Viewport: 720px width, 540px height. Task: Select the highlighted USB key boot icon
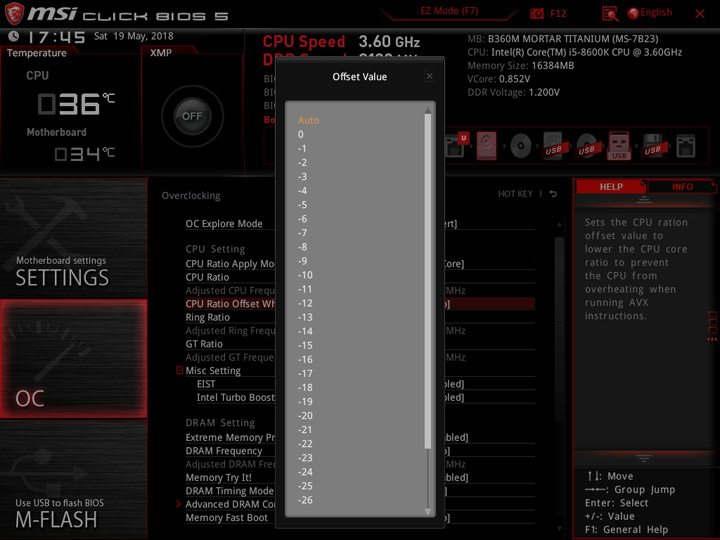(x=619, y=146)
